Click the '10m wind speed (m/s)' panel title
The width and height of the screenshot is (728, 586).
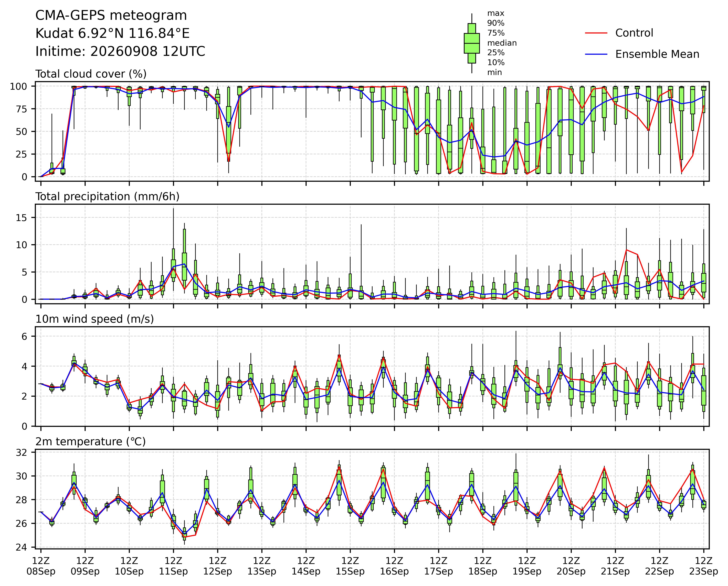(x=95, y=319)
